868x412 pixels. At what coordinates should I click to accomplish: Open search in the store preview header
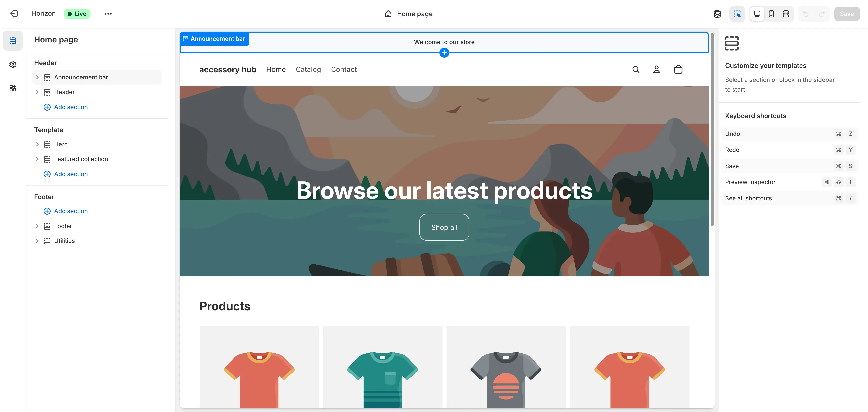(635, 69)
